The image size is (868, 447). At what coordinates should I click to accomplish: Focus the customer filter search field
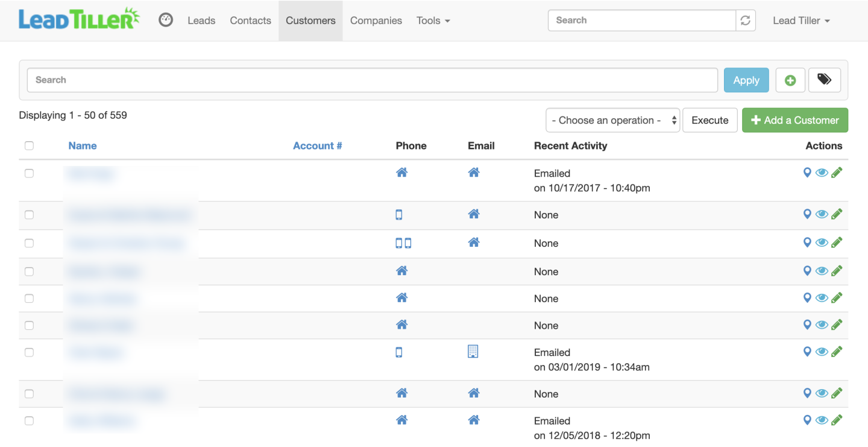coord(372,80)
